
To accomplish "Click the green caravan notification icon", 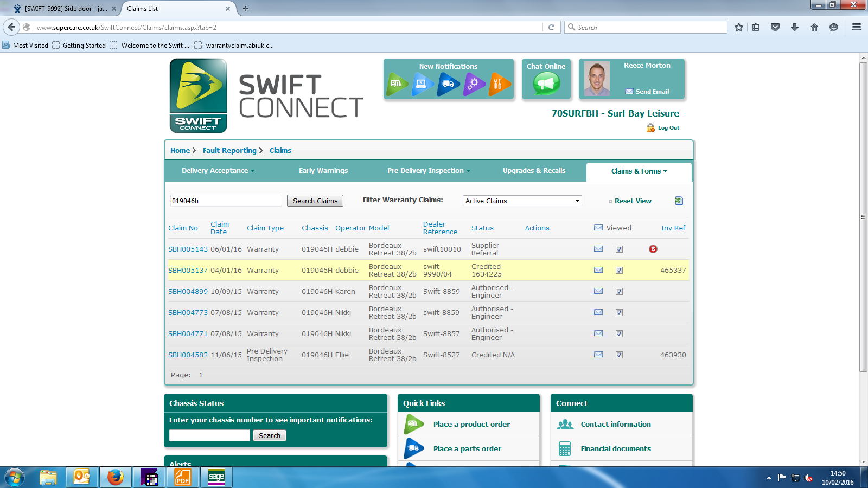I will [397, 84].
